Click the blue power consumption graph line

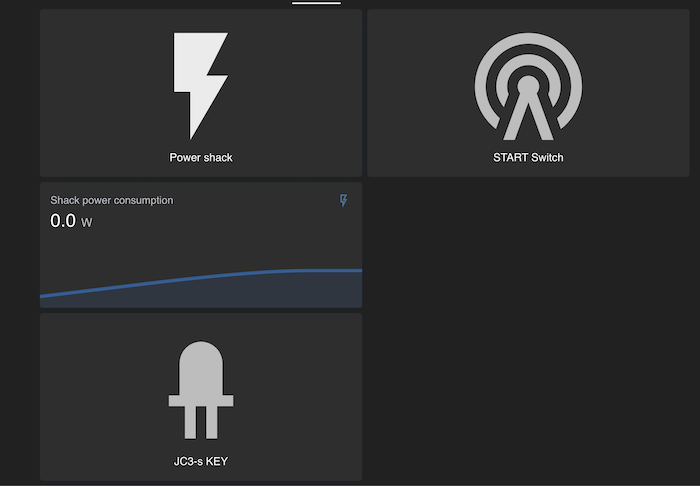200,280
